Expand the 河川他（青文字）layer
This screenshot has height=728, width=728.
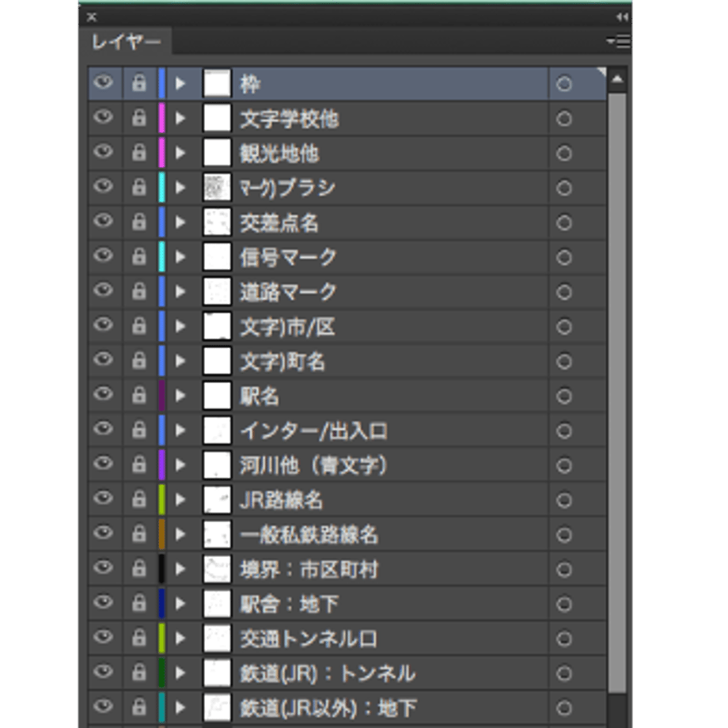click(x=180, y=464)
